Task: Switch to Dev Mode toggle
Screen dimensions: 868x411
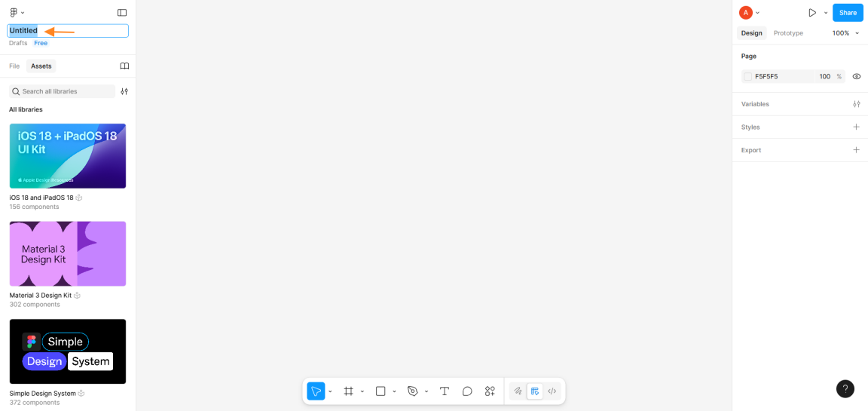Action: click(x=552, y=391)
